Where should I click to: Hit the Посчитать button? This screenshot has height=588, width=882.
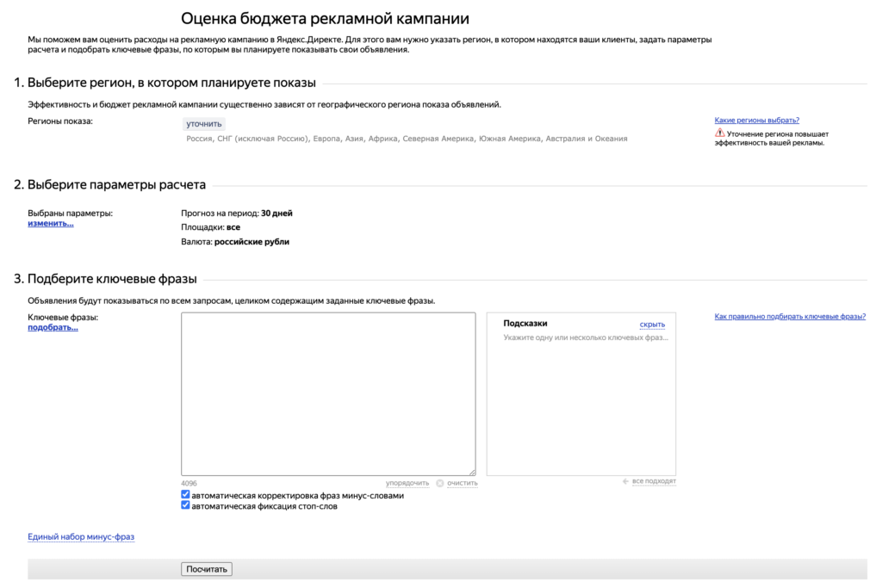pos(207,569)
